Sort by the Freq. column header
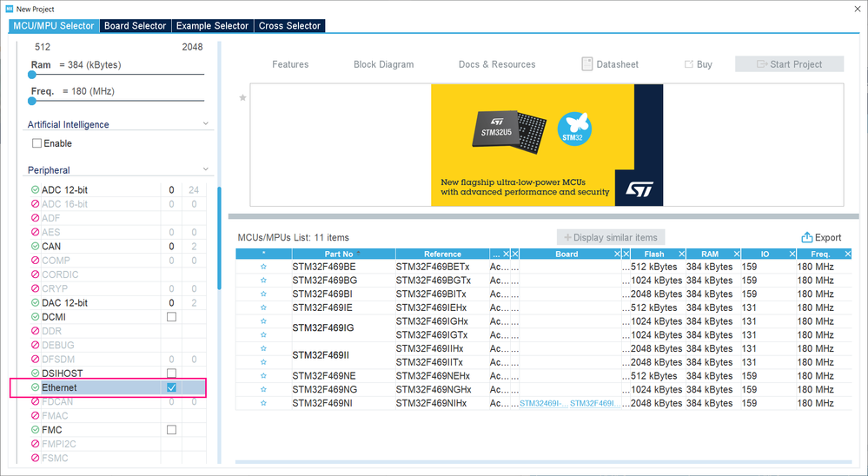 [x=820, y=254]
